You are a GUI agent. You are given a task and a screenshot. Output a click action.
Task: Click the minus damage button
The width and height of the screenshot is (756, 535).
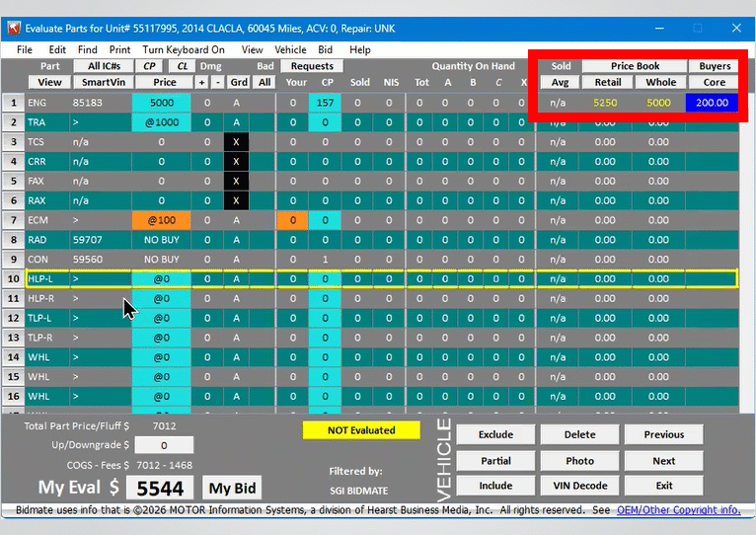[218, 83]
